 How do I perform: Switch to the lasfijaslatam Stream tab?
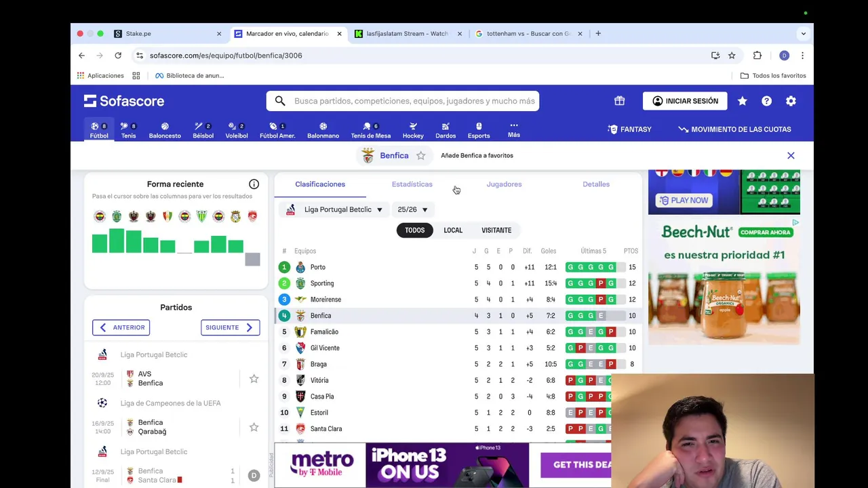tap(407, 33)
